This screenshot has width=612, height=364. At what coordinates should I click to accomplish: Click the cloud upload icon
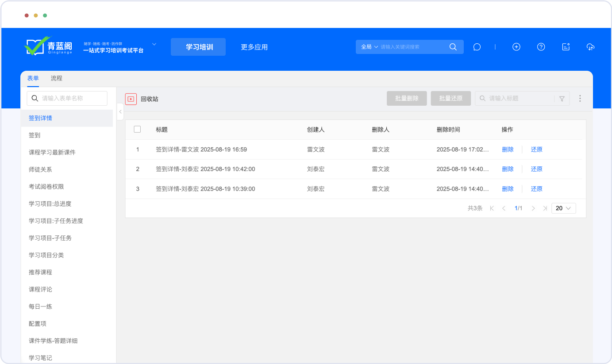590,47
